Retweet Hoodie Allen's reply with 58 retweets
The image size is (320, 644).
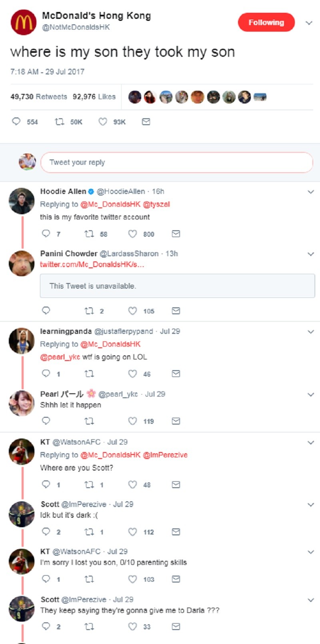coord(89,234)
